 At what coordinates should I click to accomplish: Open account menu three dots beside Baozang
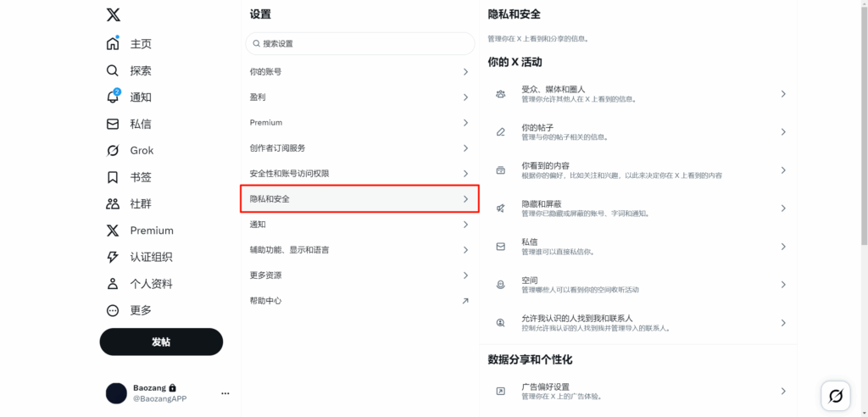click(x=225, y=393)
